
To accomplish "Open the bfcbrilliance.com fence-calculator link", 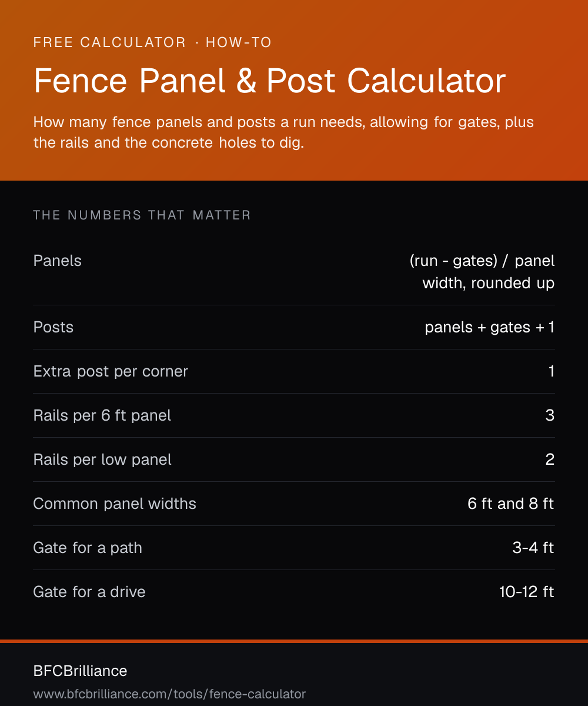I will coord(169,694).
